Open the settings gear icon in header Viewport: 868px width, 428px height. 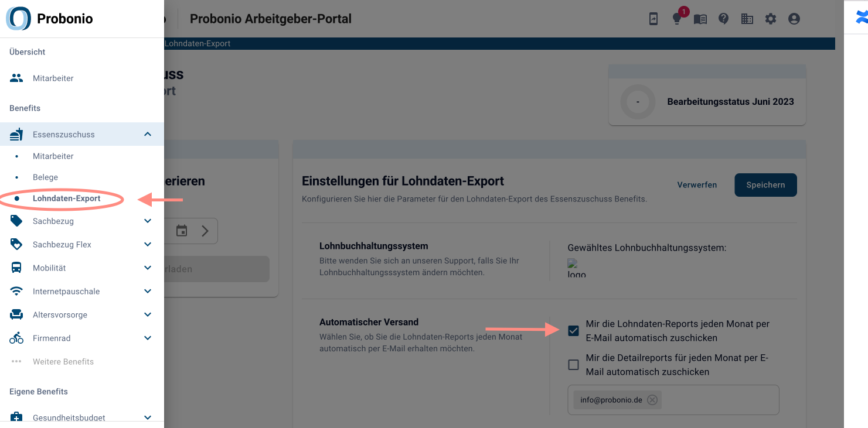click(771, 19)
